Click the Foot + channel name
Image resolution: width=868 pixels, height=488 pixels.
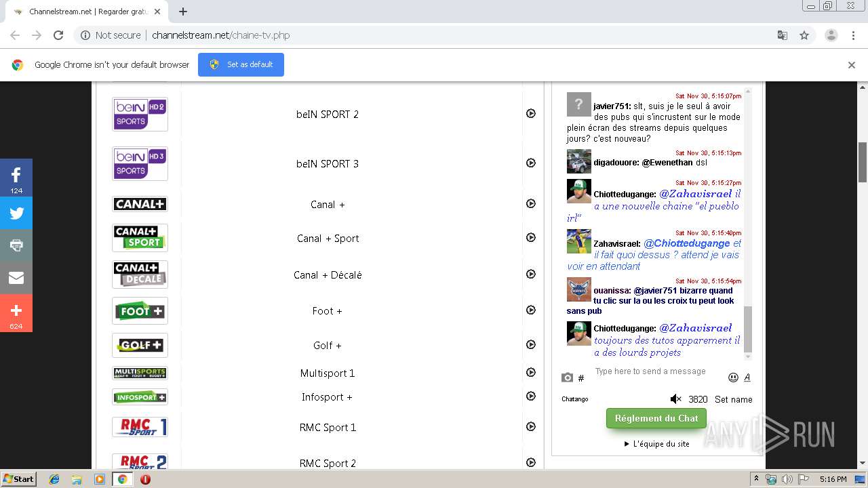click(x=328, y=310)
